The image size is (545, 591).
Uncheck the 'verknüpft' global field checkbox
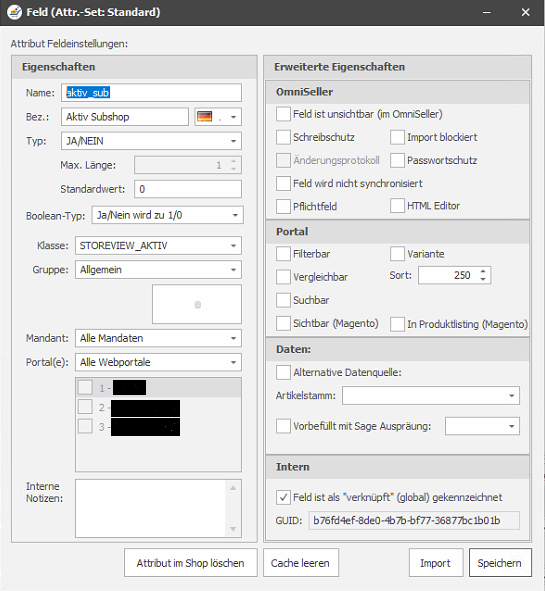[283, 497]
